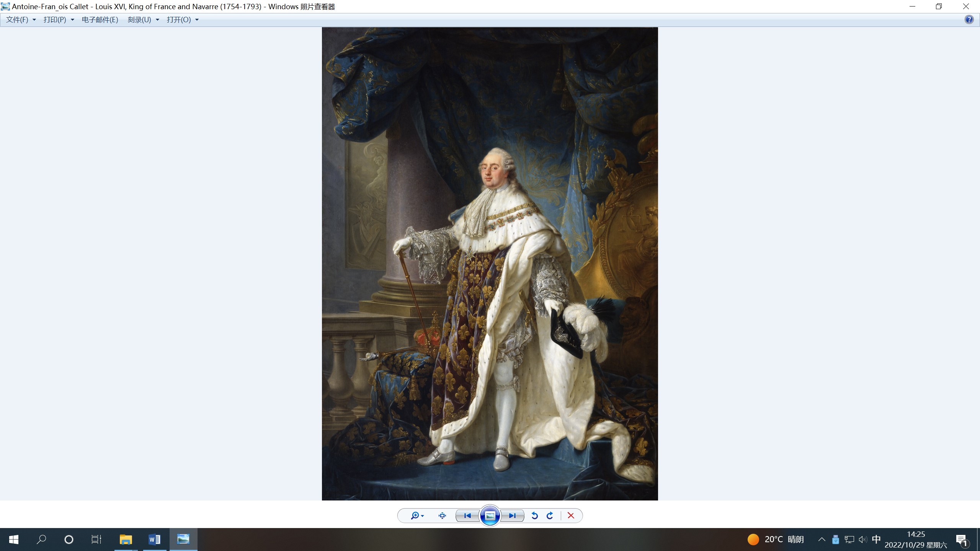
Task: Open the network tray icon
Action: tap(849, 540)
